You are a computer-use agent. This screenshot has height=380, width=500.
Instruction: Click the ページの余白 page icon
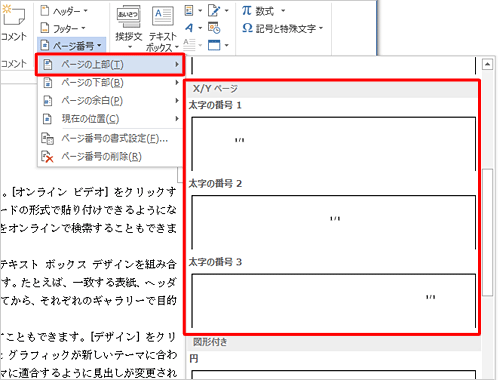pos(48,101)
